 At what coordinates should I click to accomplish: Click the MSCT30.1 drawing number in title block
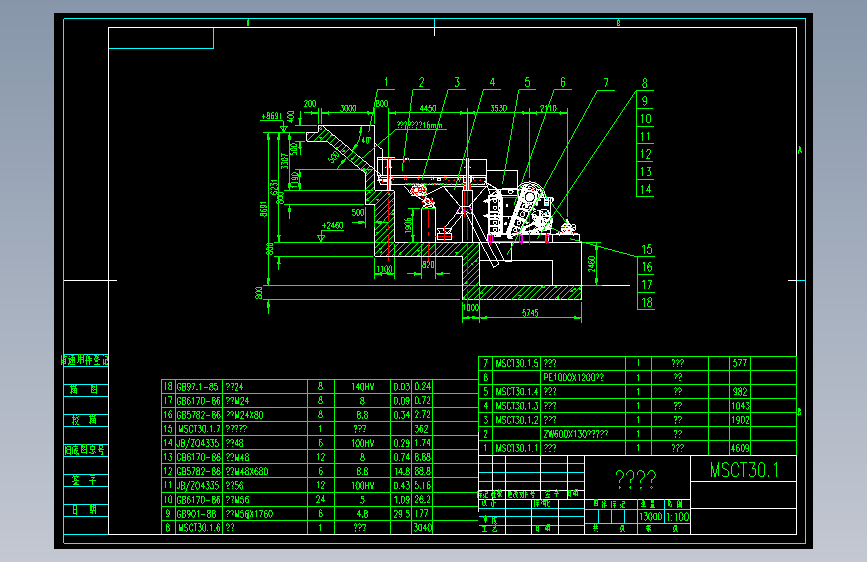point(744,470)
